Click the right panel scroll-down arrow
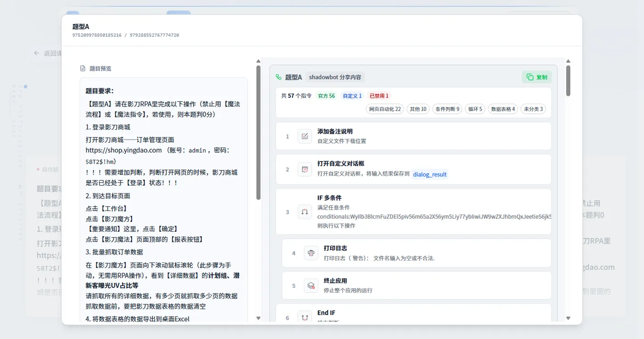The height and width of the screenshot is (339, 644). point(568,318)
